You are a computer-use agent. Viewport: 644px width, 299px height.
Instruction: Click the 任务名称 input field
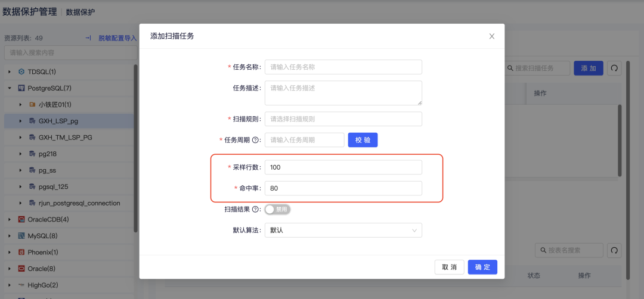[343, 67]
